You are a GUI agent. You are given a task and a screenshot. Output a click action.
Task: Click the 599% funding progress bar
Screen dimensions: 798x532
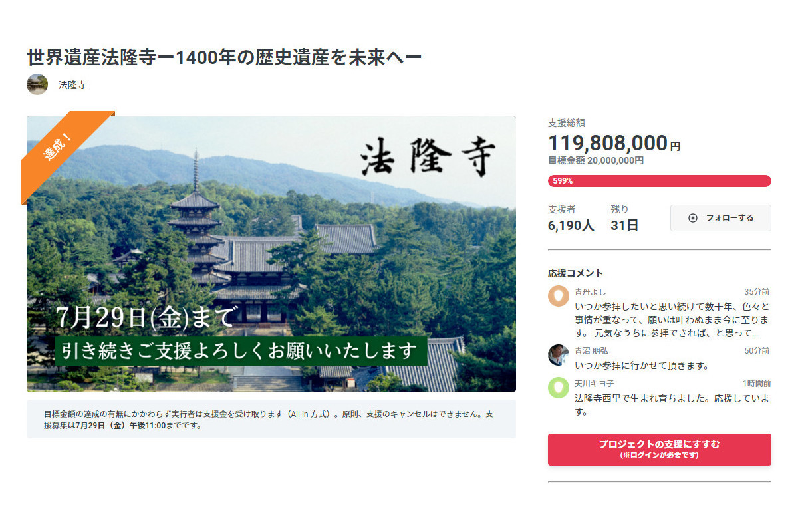tap(659, 181)
